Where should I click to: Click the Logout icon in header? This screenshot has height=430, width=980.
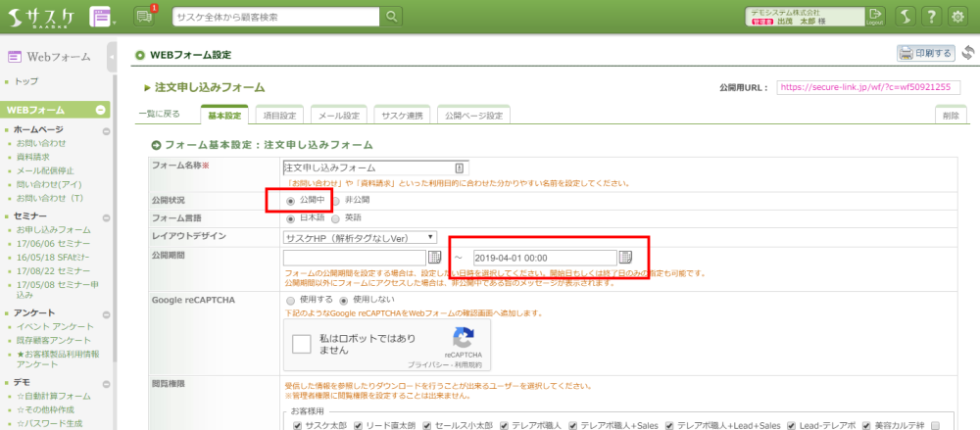[875, 16]
